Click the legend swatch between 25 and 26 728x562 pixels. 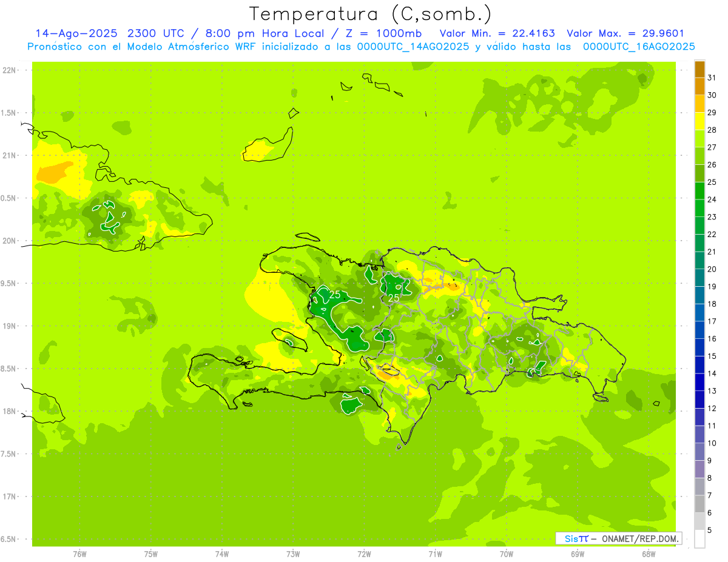(699, 173)
